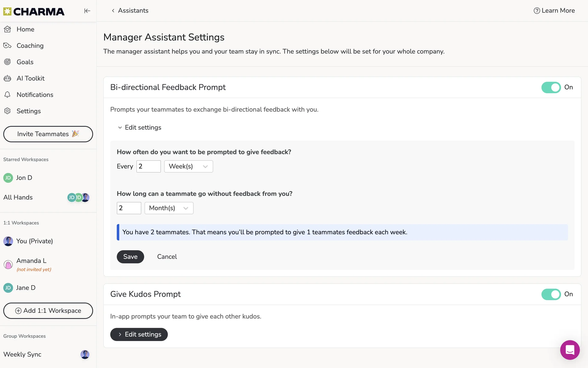The width and height of the screenshot is (588, 368).
Task: Open Notifications bell in sidebar
Action: point(8,95)
